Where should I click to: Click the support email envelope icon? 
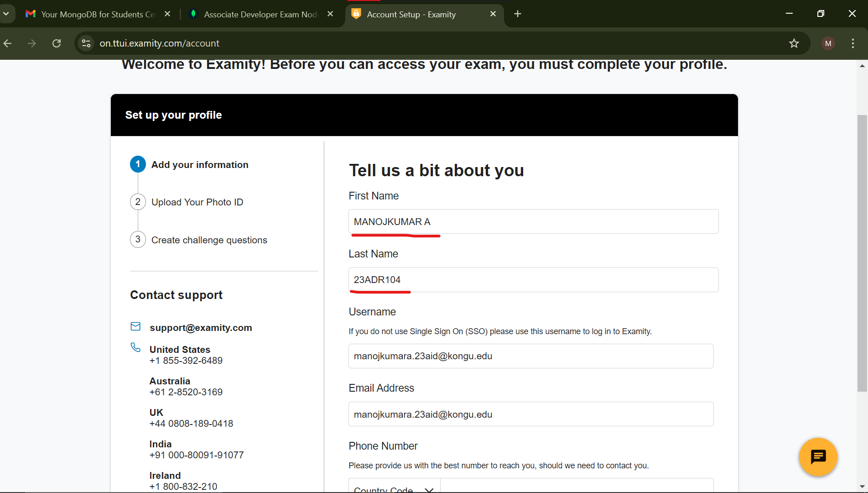pyautogui.click(x=135, y=326)
